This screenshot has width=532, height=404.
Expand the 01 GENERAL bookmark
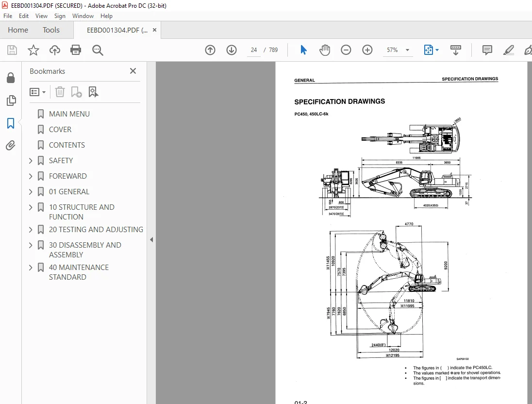pos(31,192)
